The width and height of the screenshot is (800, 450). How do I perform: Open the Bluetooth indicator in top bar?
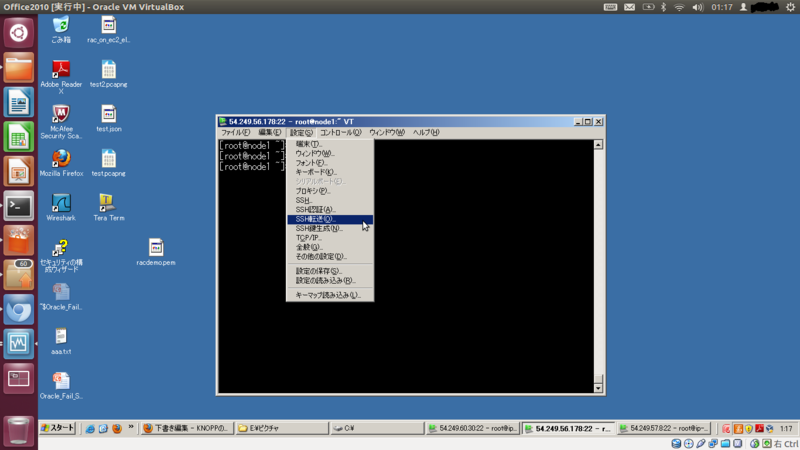pyautogui.click(x=663, y=7)
